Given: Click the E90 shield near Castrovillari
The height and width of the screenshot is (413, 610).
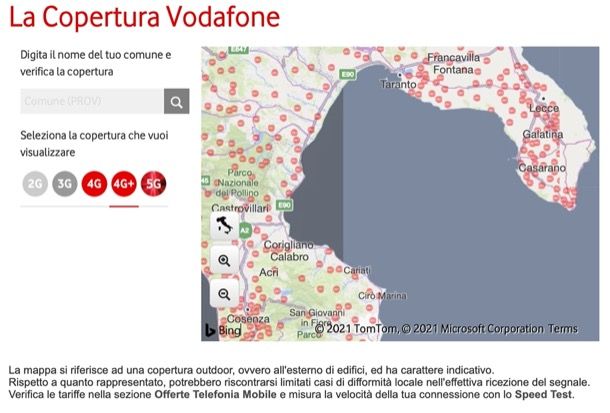Looking at the screenshot, I should [x=284, y=205].
